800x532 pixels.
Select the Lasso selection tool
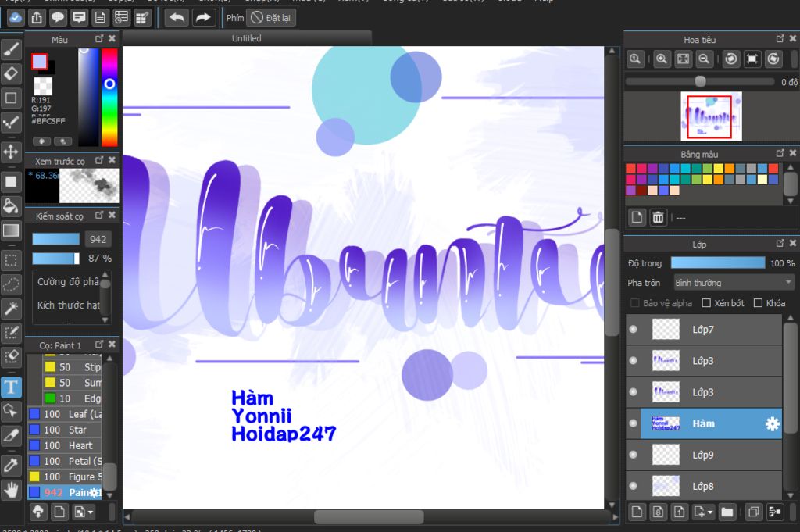pyautogui.click(x=11, y=284)
